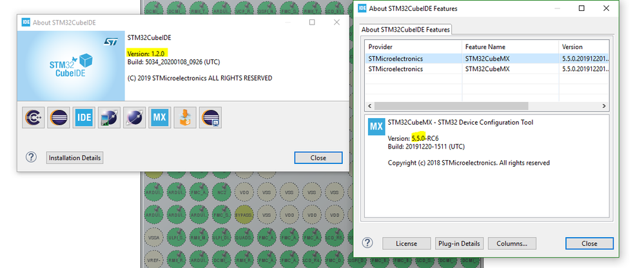Click IDE icon in Features dialog title bar

[362, 8]
